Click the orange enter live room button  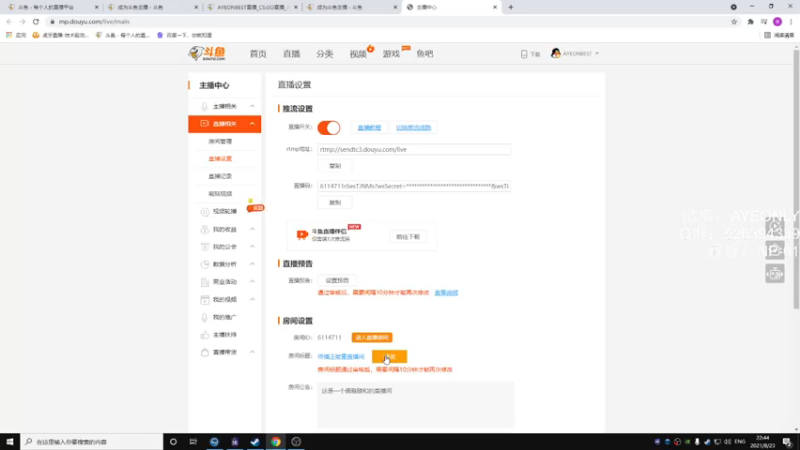[372, 338]
